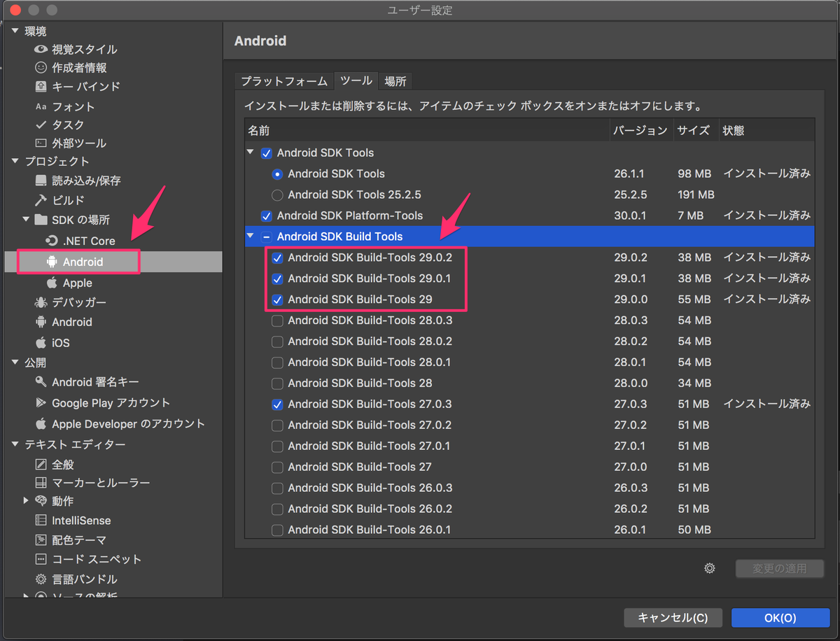
Task: Switch to the プラットフォーム tab
Action: (283, 81)
